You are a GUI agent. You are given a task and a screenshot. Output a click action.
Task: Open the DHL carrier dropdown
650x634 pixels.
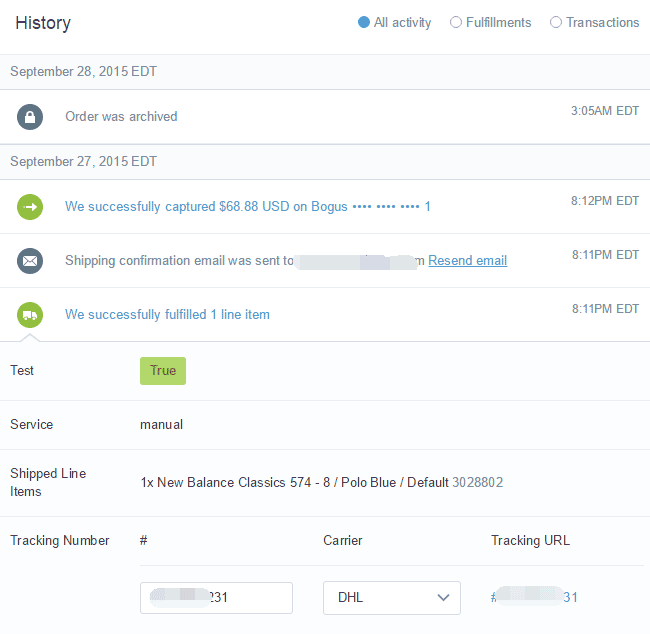[391, 598]
